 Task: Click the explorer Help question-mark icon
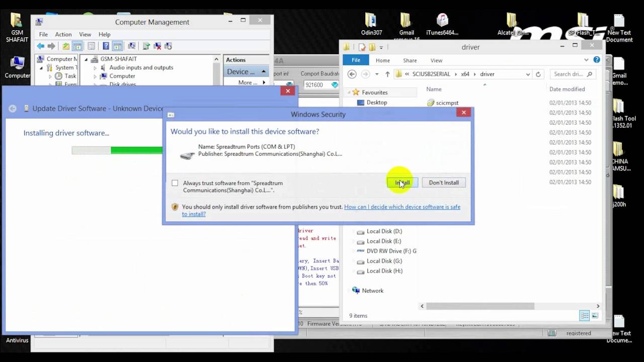tap(597, 60)
